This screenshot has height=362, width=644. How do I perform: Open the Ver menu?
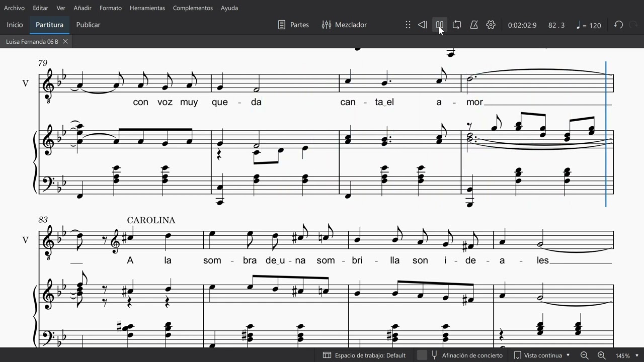[x=61, y=8]
